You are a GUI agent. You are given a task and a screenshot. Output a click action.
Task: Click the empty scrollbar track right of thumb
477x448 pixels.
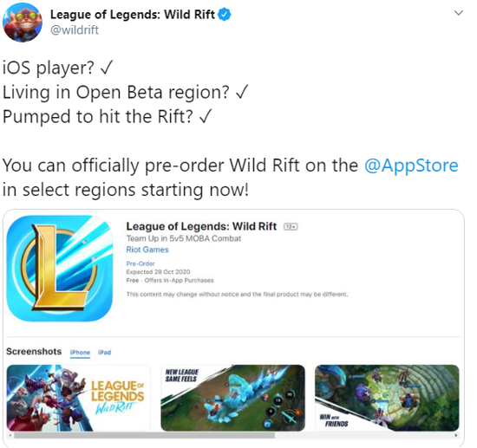pyautogui.click(x=363, y=435)
